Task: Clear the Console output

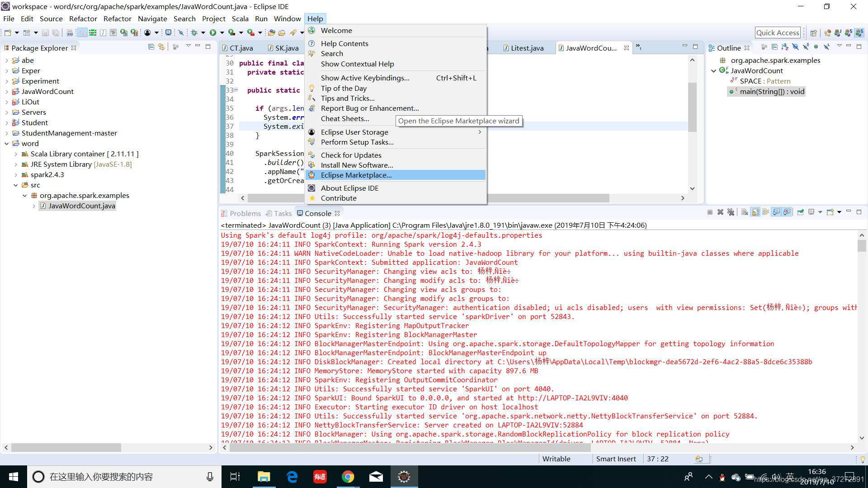Action: (745, 212)
